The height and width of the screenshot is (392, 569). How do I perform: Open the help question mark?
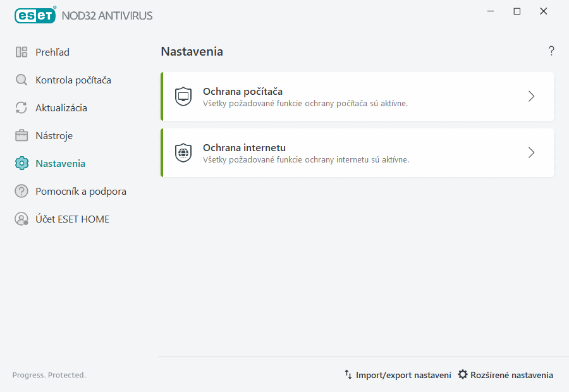pyautogui.click(x=551, y=51)
